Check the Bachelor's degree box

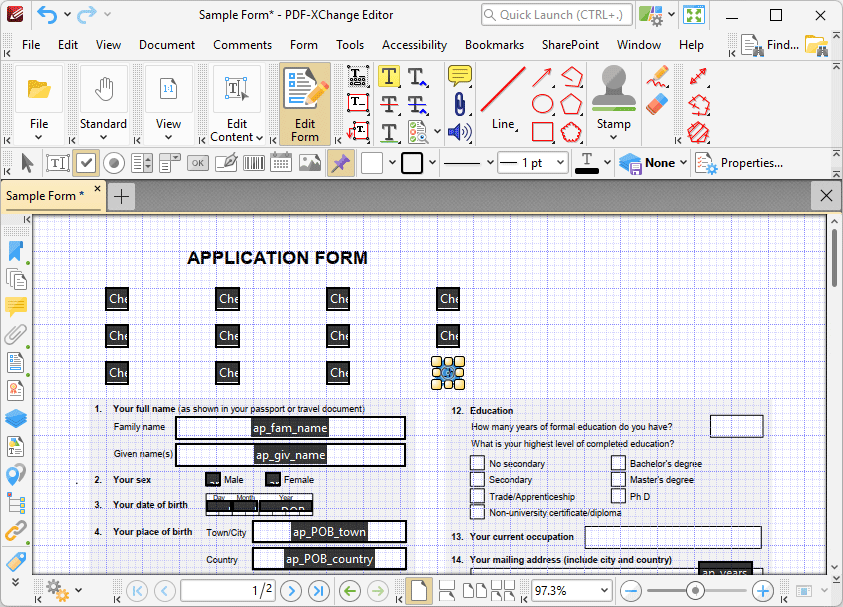click(618, 463)
